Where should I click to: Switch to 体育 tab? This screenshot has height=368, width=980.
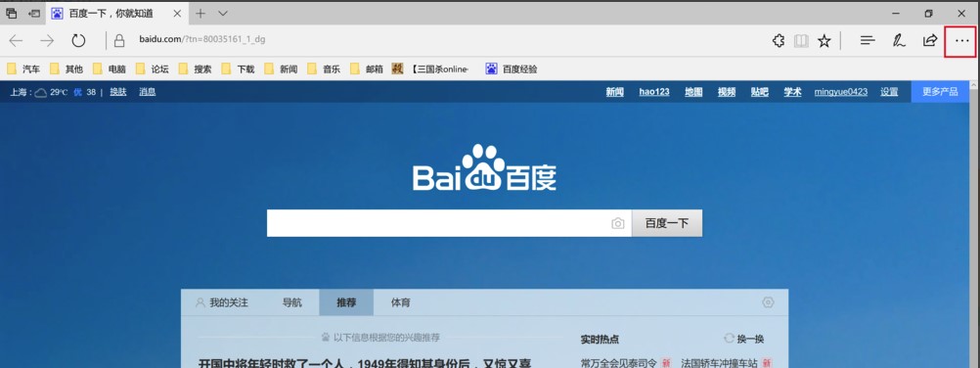[x=401, y=302]
